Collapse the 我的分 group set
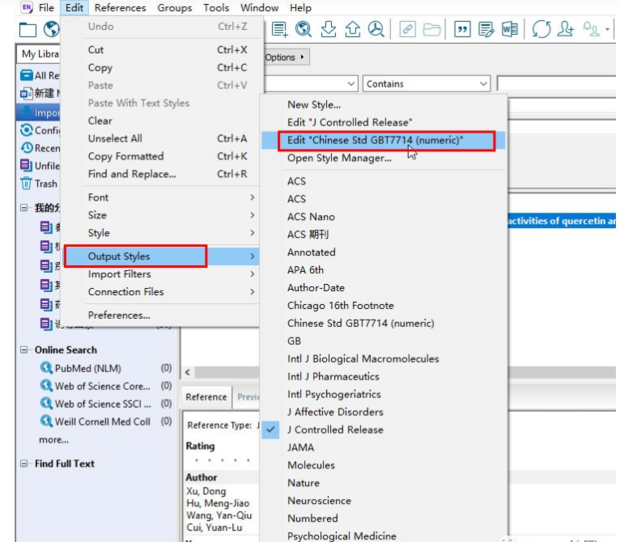The height and width of the screenshot is (542, 620). click(24, 208)
